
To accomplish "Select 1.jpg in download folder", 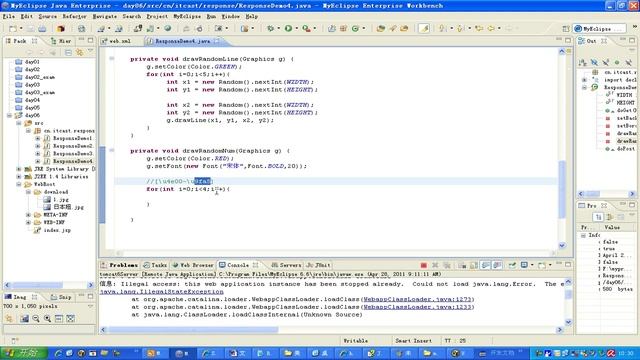I will pyautogui.click(x=57, y=200).
